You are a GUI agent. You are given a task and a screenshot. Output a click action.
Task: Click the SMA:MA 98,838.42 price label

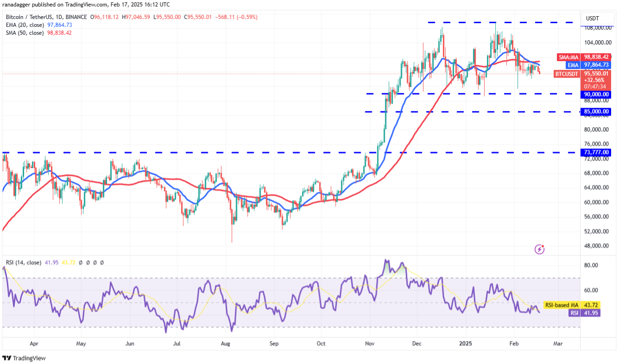(x=583, y=57)
